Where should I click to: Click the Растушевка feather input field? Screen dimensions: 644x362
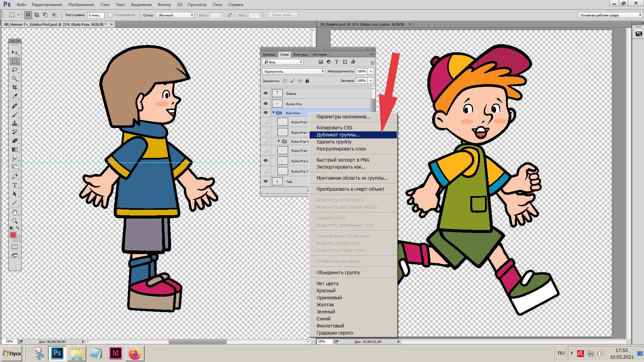[96, 15]
